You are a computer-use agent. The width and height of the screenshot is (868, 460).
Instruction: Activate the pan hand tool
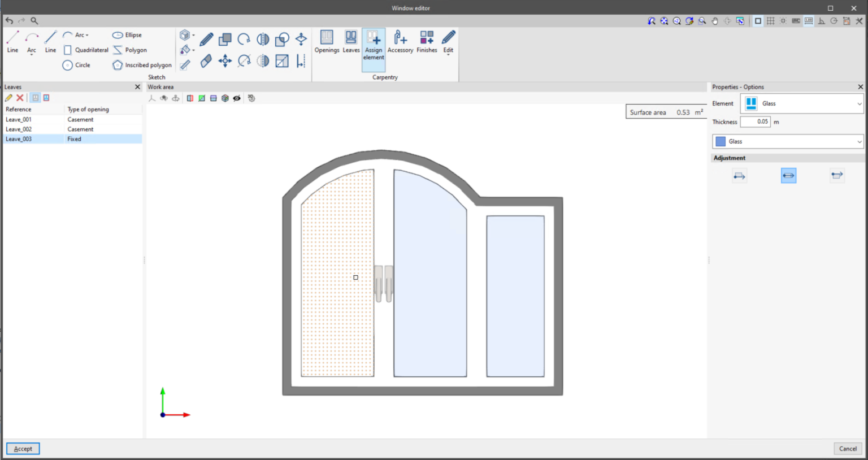pos(714,21)
